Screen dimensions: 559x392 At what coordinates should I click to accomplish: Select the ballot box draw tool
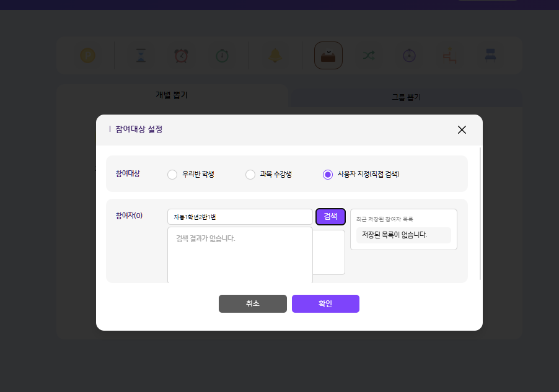tap(328, 56)
